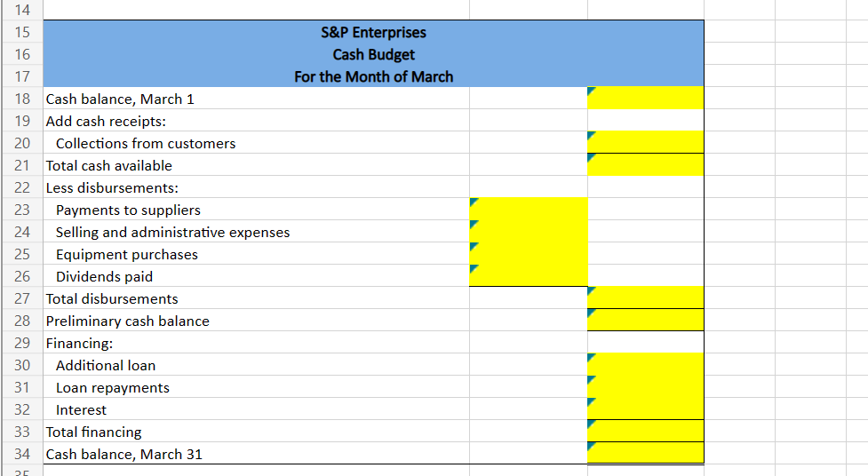Select row header 18
Screen dimensions: 868x476
22,99
